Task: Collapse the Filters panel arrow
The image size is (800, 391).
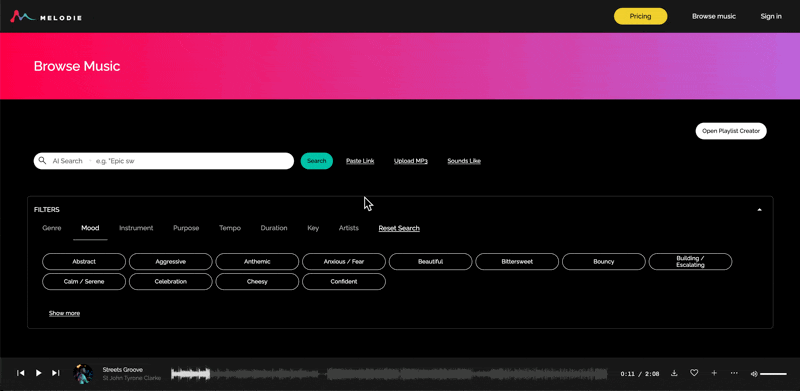Action: tap(759, 210)
